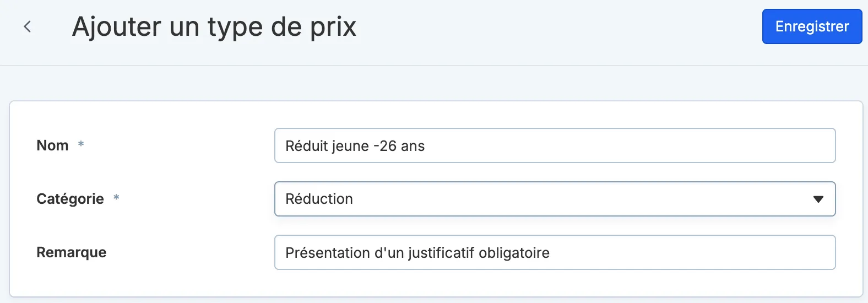Screen dimensions: 868x303
Task: Click the 'Ajouter un type de prix' heading
Action: (214, 27)
